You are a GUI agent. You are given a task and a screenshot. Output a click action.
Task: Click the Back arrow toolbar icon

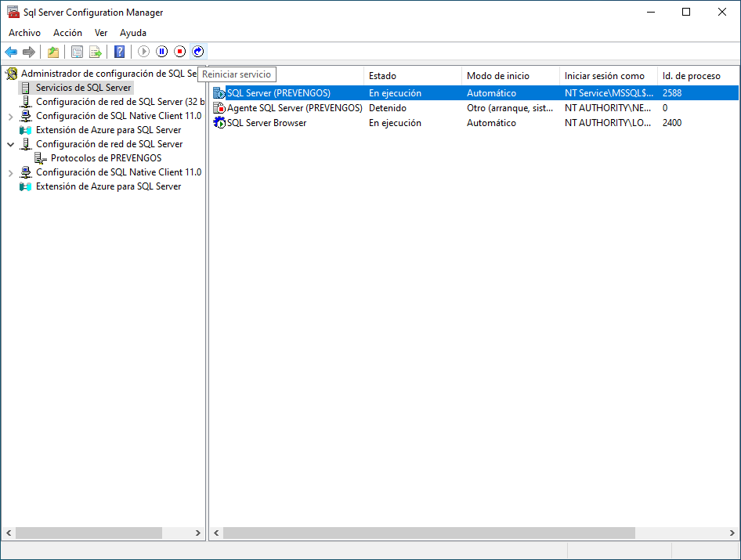(x=11, y=52)
